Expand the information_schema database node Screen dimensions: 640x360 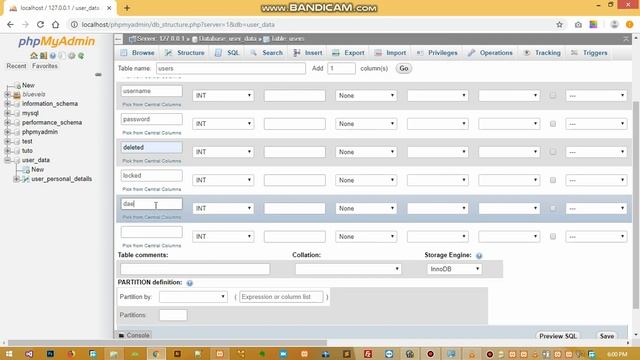7,104
